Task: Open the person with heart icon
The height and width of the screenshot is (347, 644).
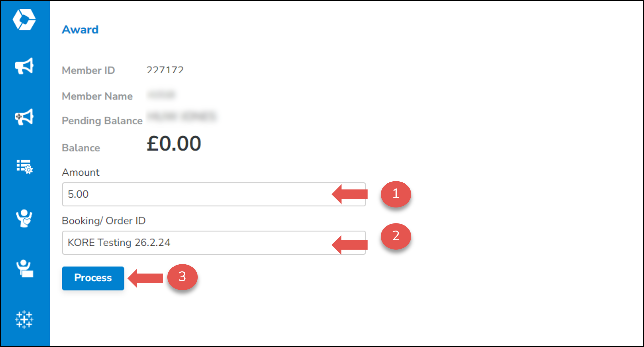Action: [24, 218]
